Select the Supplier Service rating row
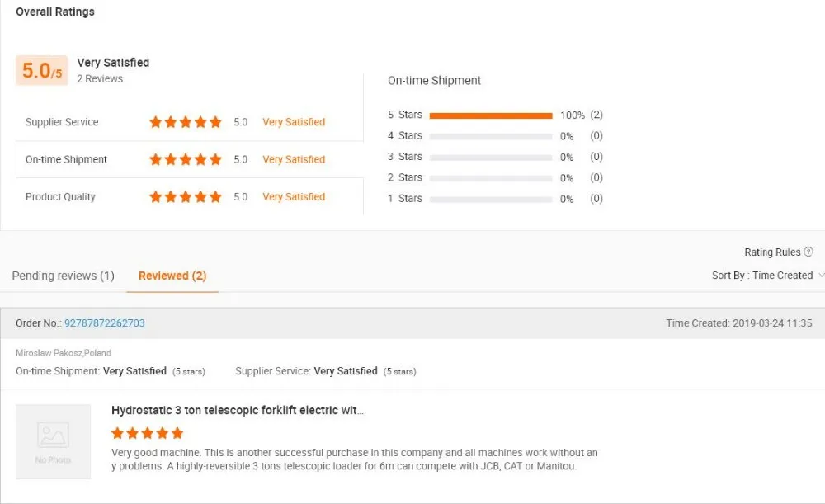Viewport: 825px width, 504px height. pos(190,122)
